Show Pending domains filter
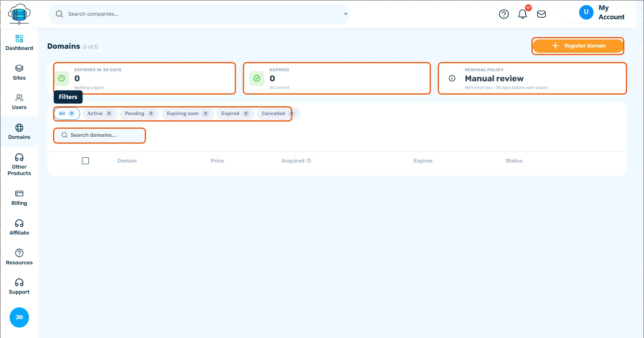The height and width of the screenshot is (338, 644). coord(139,113)
